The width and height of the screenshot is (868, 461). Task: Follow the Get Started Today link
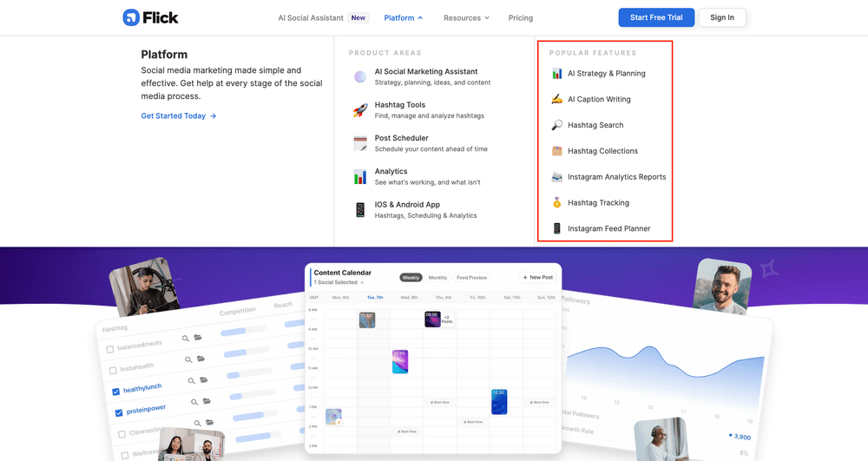[178, 115]
